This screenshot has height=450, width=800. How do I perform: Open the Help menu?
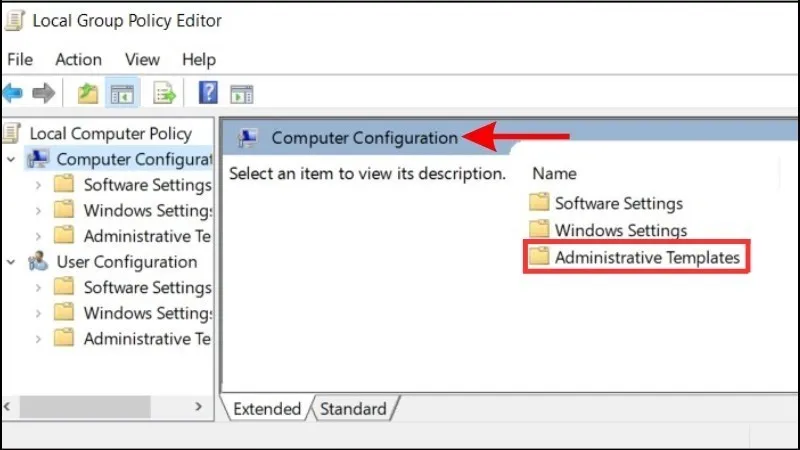[199, 60]
